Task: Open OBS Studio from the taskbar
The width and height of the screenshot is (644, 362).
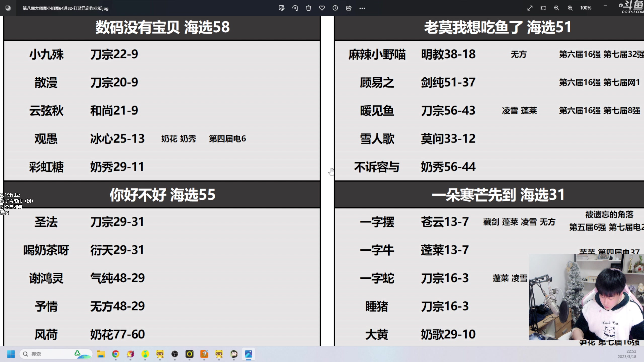Action: click(175, 354)
